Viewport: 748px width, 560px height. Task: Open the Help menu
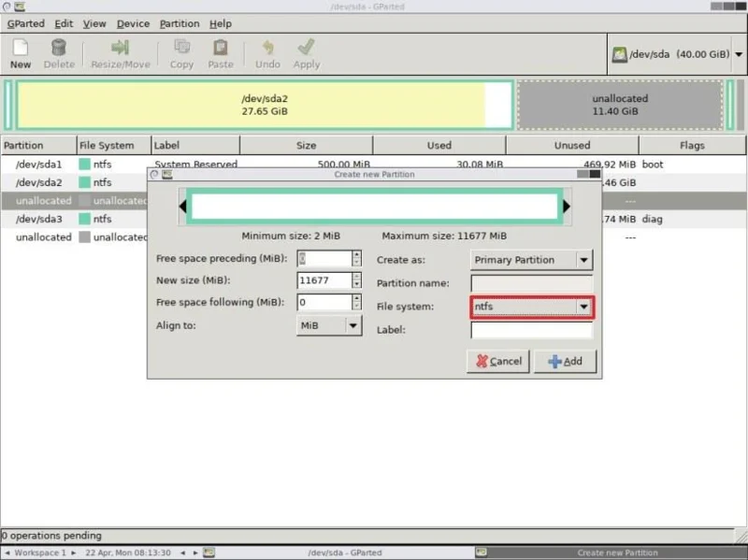point(221,23)
